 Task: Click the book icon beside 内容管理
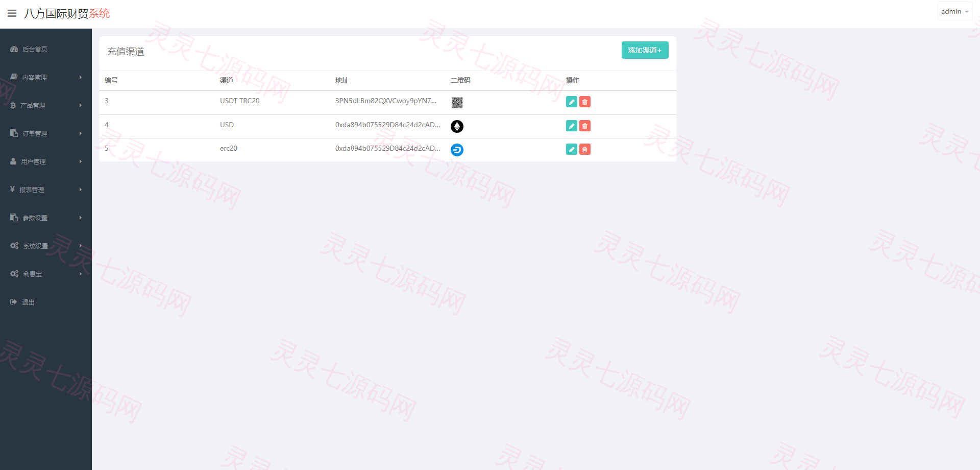(x=14, y=77)
